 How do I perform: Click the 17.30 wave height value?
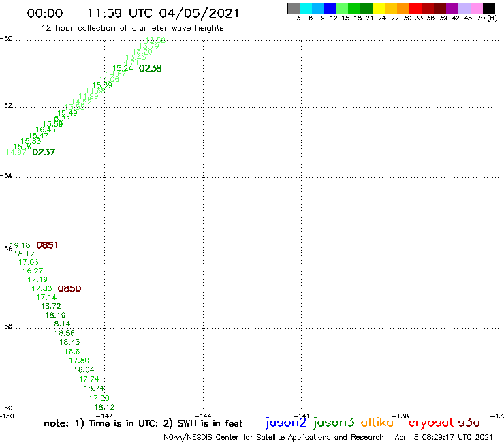99,398
